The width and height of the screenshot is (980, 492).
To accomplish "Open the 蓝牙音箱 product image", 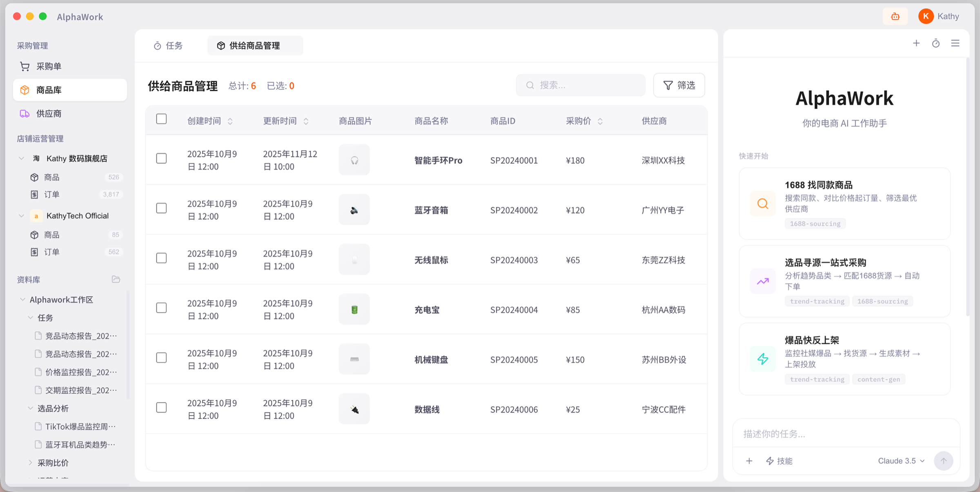I will coord(354,210).
